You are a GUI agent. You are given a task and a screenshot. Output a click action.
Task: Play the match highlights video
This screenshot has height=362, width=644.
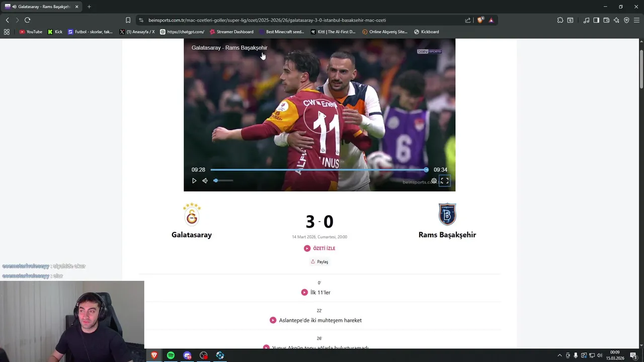[x=194, y=180]
